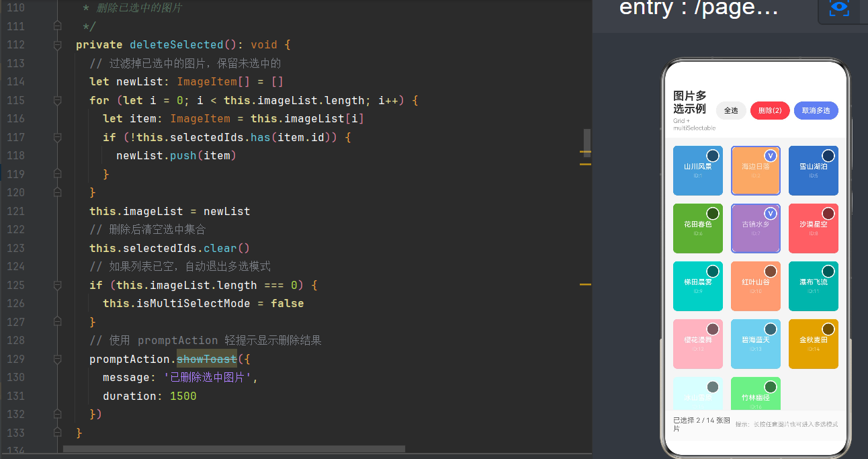Click the 1500 duration value
This screenshot has width=868, height=459.
click(x=183, y=396)
